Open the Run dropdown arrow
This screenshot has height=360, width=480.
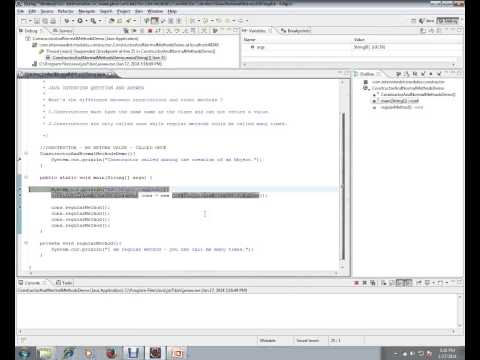[86, 21]
